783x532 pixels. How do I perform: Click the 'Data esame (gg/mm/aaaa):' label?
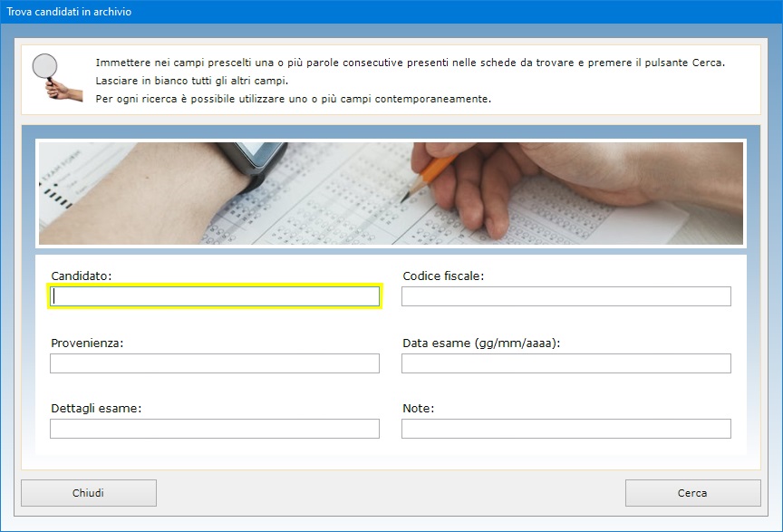481,343
